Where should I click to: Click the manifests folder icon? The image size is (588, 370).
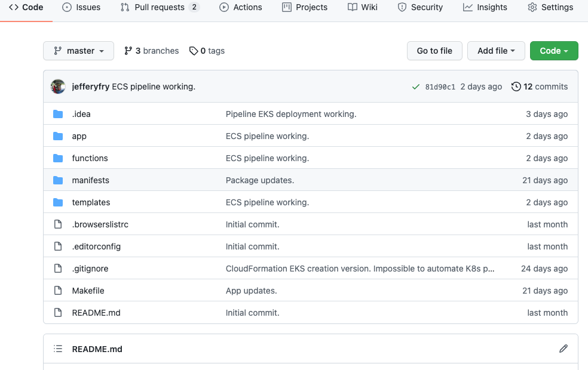point(58,180)
